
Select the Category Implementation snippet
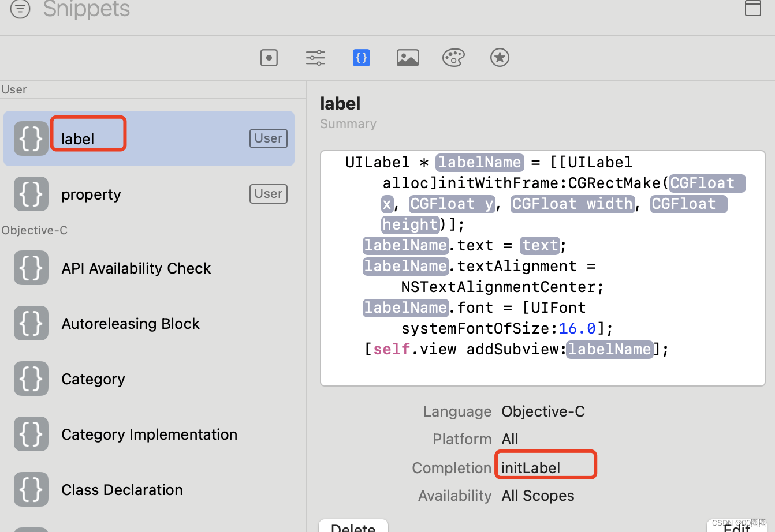148,434
